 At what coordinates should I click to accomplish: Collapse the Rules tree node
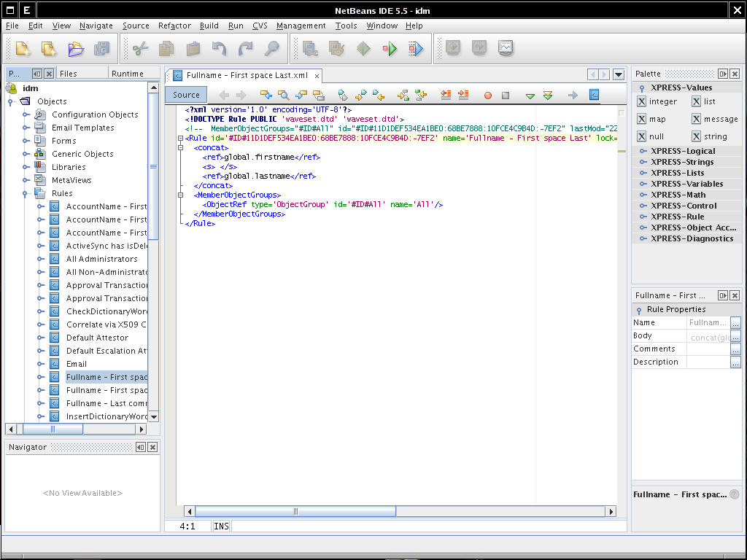pyautogui.click(x=25, y=194)
